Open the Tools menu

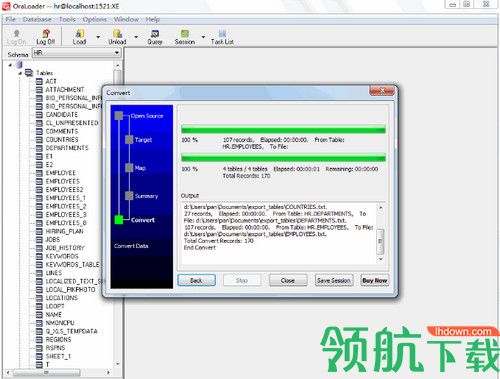[x=67, y=19]
